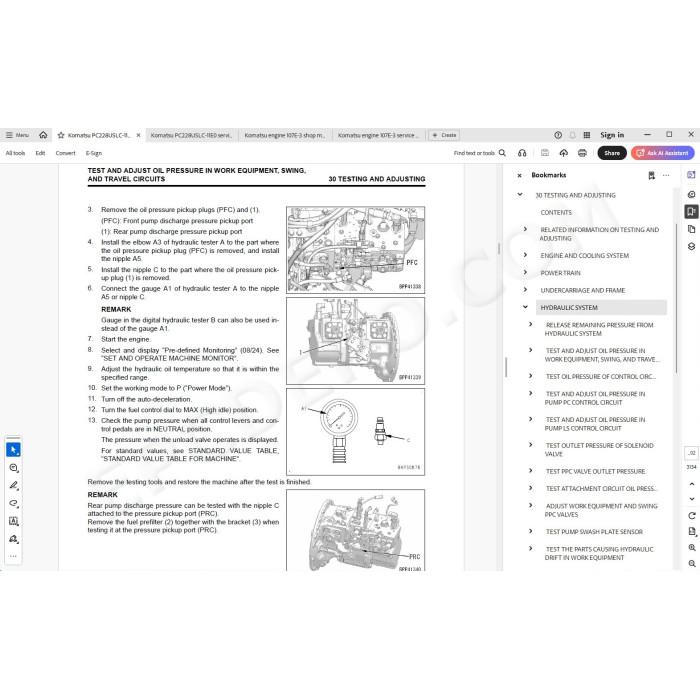This screenshot has width=700, height=700.
Task: Expand the POWER TRAIN bookmark
Action: click(525, 272)
